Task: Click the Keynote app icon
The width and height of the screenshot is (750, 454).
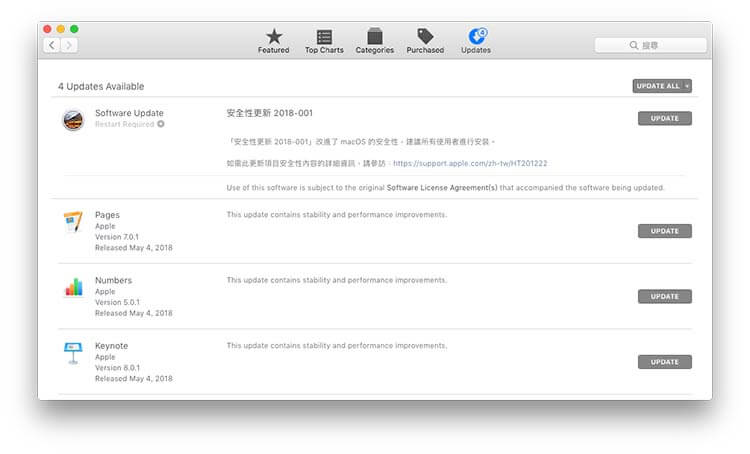Action: 73,353
